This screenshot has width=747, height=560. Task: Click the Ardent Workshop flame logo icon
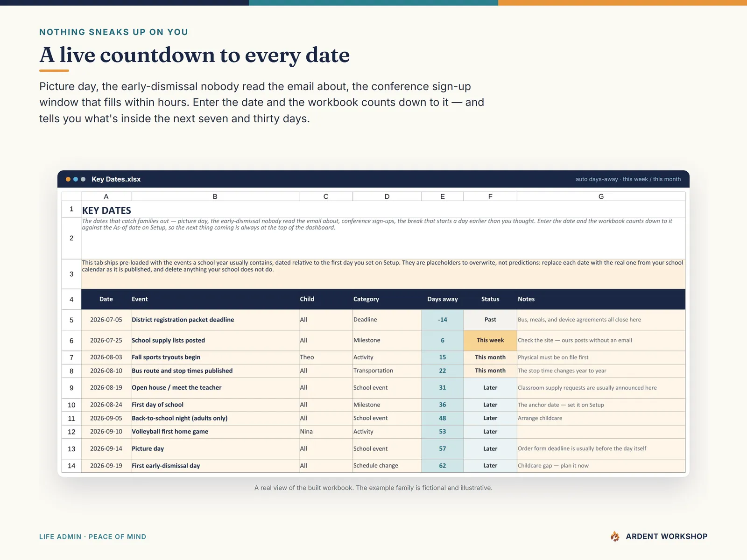pyautogui.click(x=615, y=536)
